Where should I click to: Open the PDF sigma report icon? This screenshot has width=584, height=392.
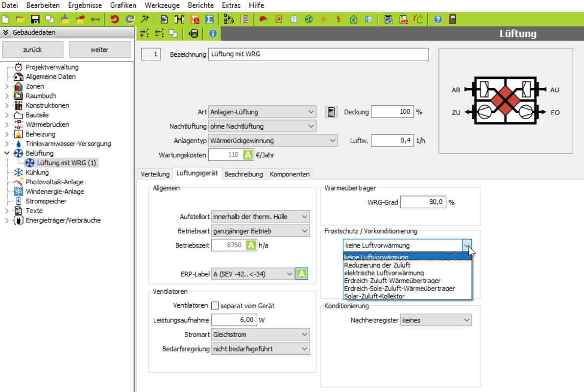(x=195, y=19)
